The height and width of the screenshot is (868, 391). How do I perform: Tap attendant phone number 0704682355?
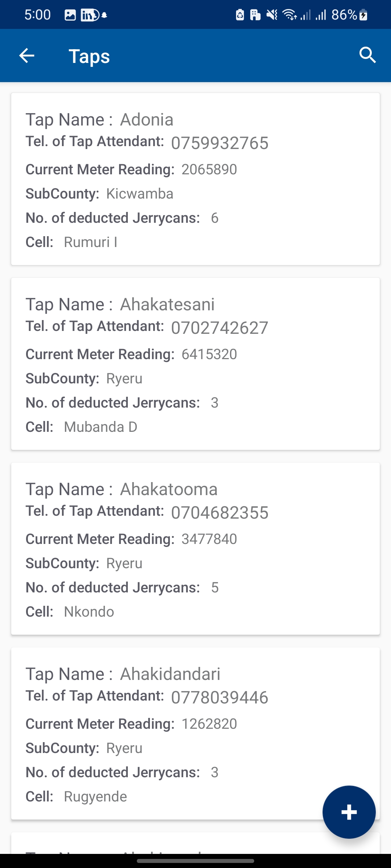[x=220, y=513]
